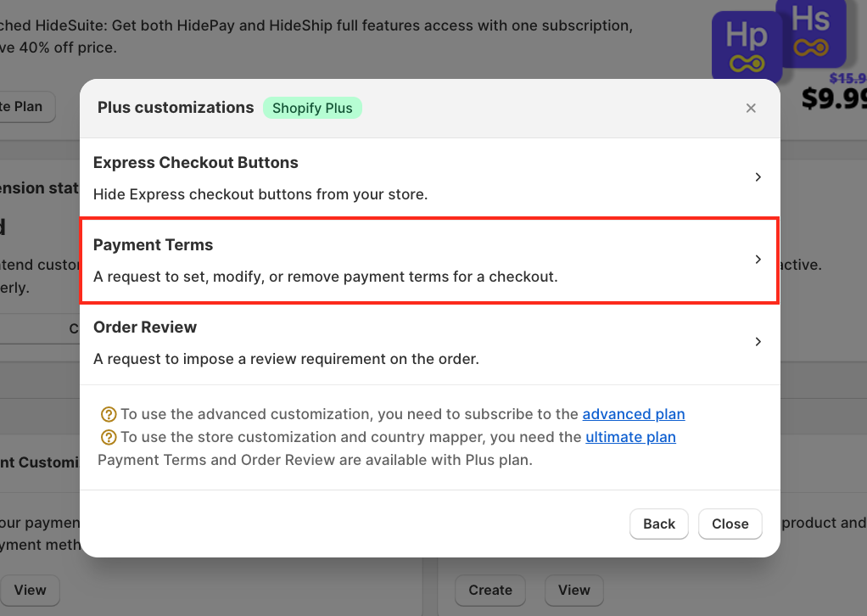Select the Payment Terms heading
This screenshot has height=616, width=867.
click(154, 245)
